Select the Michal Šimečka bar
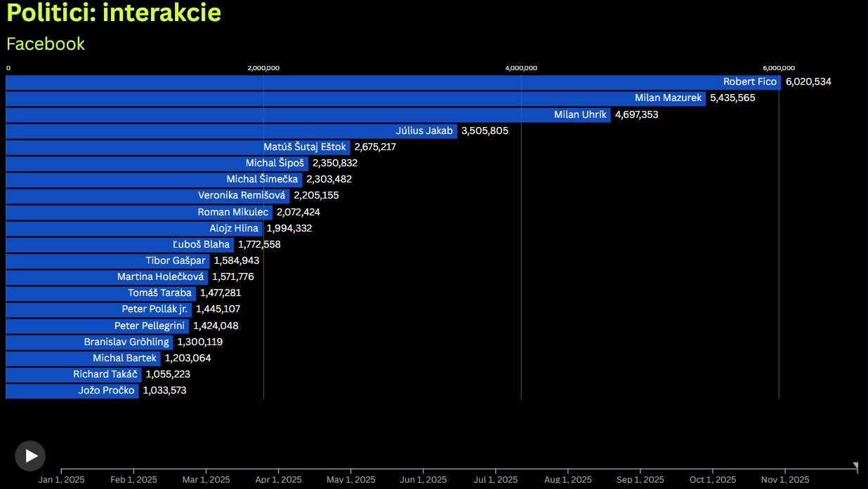 [x=153, y=179]
